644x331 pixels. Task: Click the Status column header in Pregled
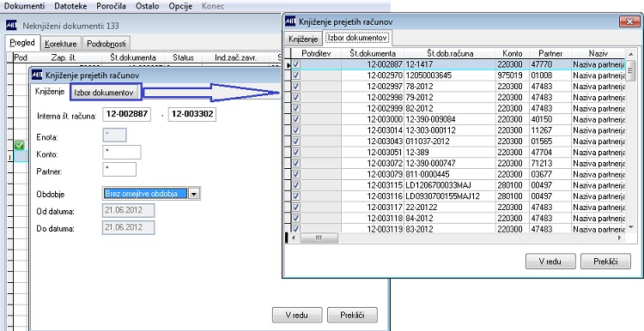coord(183,57)
